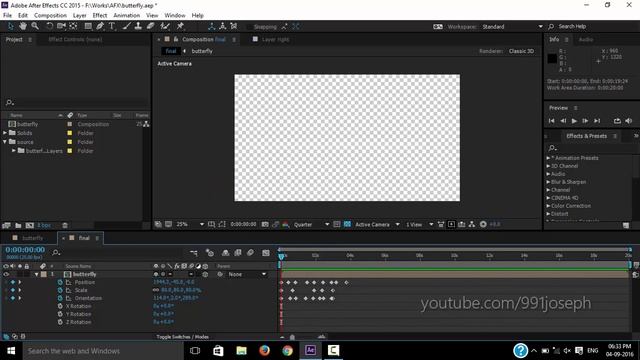Toggle the Orientation stopwatch
Image resolution: width=640 pixels, height=360 pixels.
click(60, 298)
